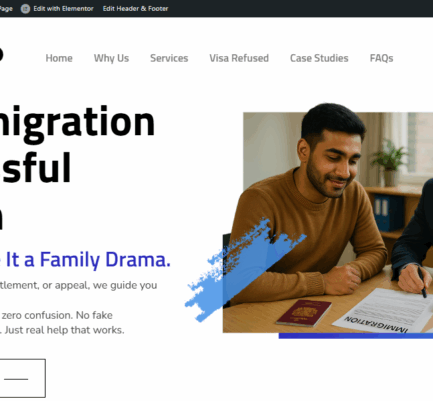Image resolution: width=433 pixels, height=401 pixels.
Task: Select Services in the navigation
Action: [169, 58]
